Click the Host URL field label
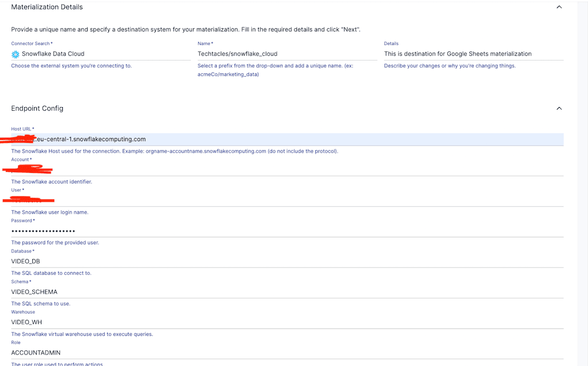 click(22, 129)
